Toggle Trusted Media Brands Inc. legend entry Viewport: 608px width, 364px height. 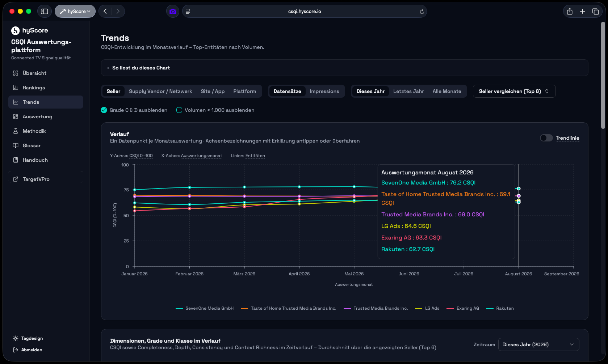tap(376, 308)
